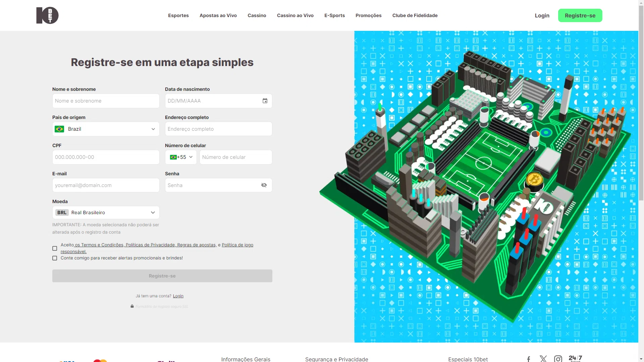Toggle password visibility eye icon in Senha field
The width and height of the screenshot is (644, 362).
click(x=264, y=185)
